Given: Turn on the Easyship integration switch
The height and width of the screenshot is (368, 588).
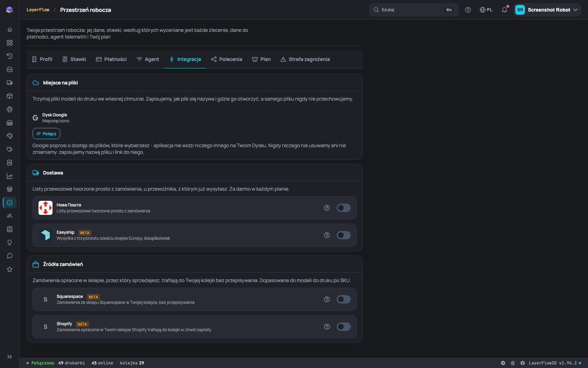Looking at the screenshot, I should click(x=344, y=235).
